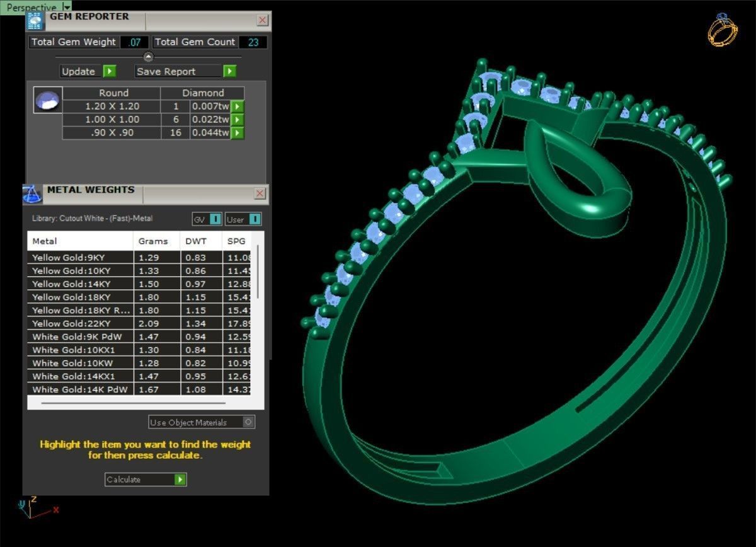Select the Yellow Gold:18KY row
The image size is (756, 547).
(x=139, y=297)
